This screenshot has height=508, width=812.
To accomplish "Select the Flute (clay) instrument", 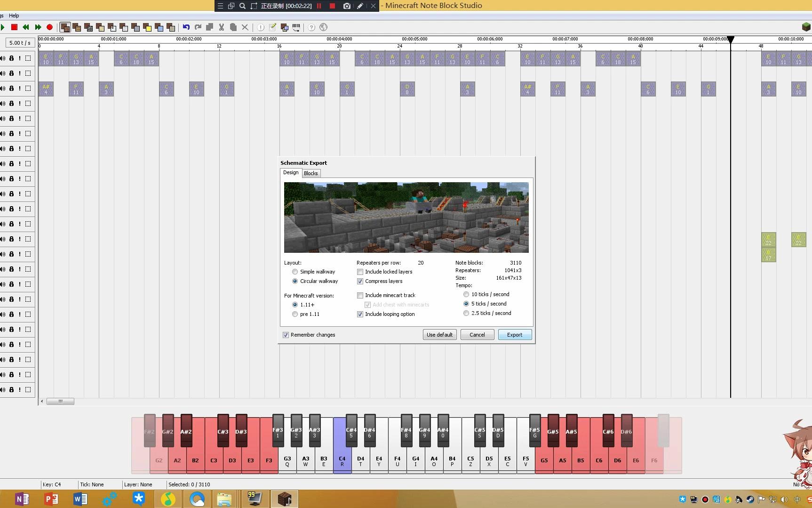I will click(x=135, y=27).
